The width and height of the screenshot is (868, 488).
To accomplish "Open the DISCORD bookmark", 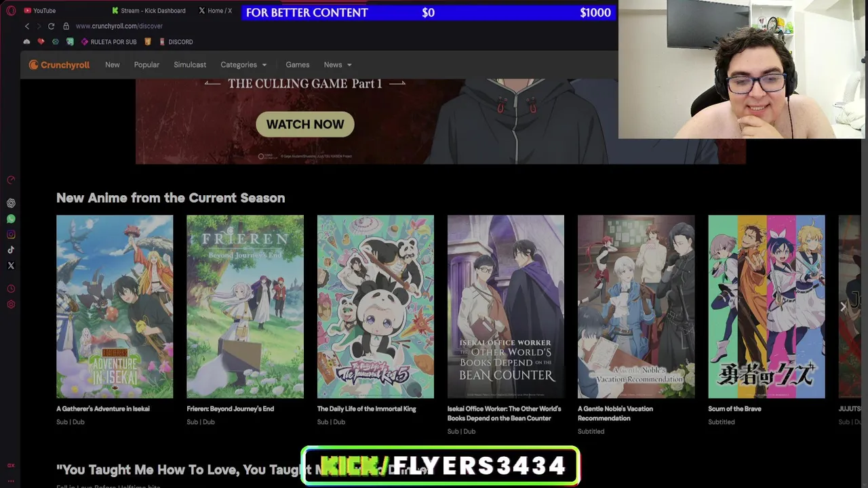I will tap(176, 42).
